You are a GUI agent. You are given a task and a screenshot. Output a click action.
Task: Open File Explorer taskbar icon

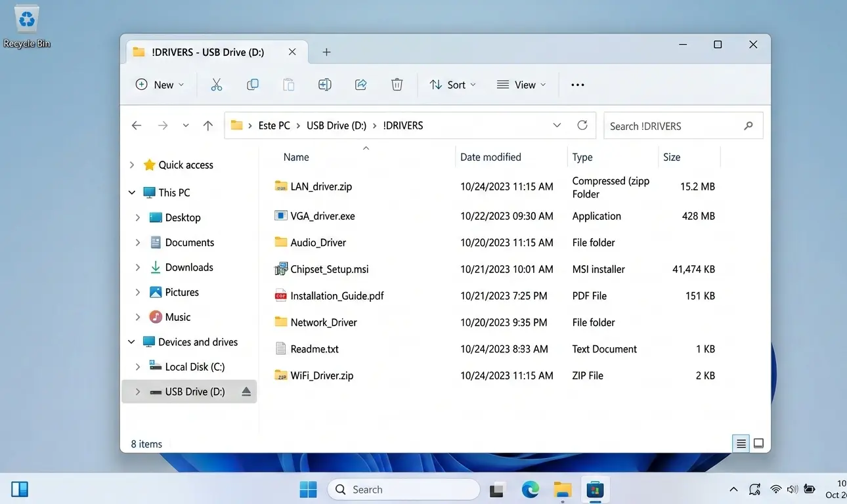click(x=563, y=490)
